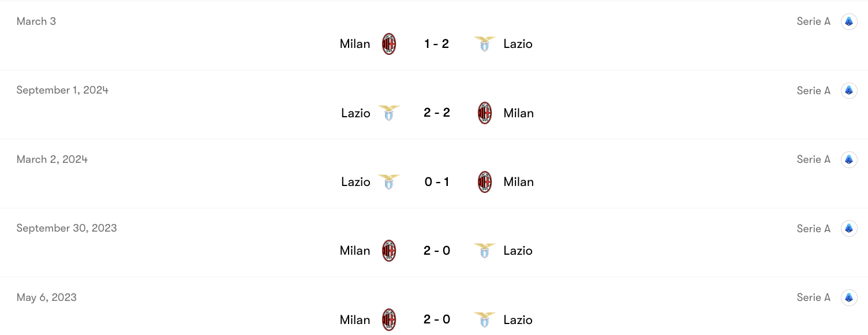
Task: Select the Milan crest in May 6, 2023 match
Action: [x=388, y=319]
